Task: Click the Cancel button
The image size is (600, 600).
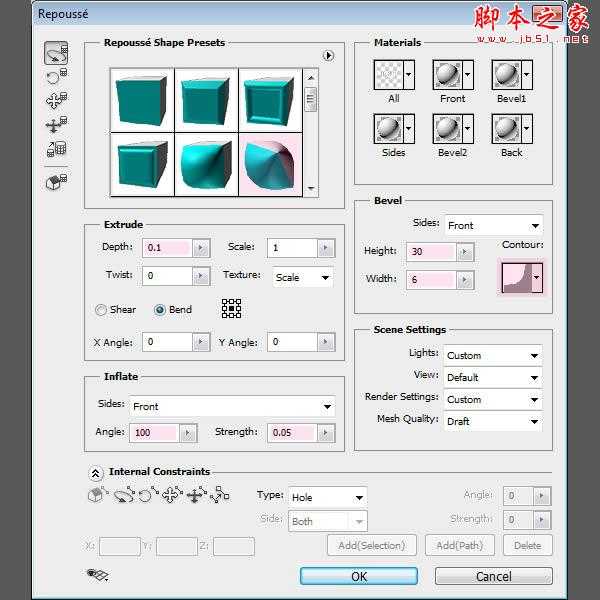Action: [x=494, y=576]
